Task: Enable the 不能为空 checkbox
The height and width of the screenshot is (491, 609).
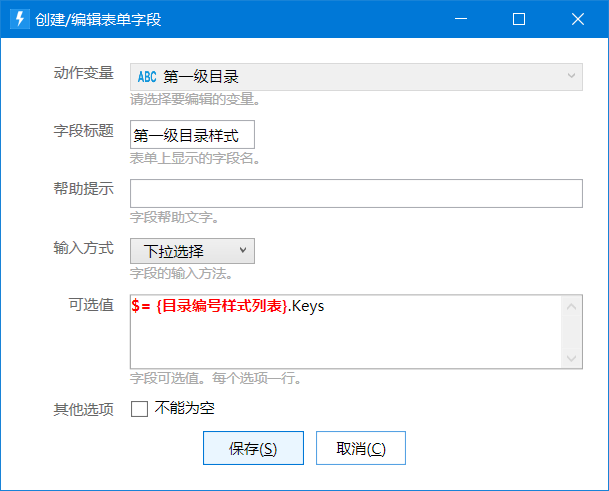Action: 139,409
